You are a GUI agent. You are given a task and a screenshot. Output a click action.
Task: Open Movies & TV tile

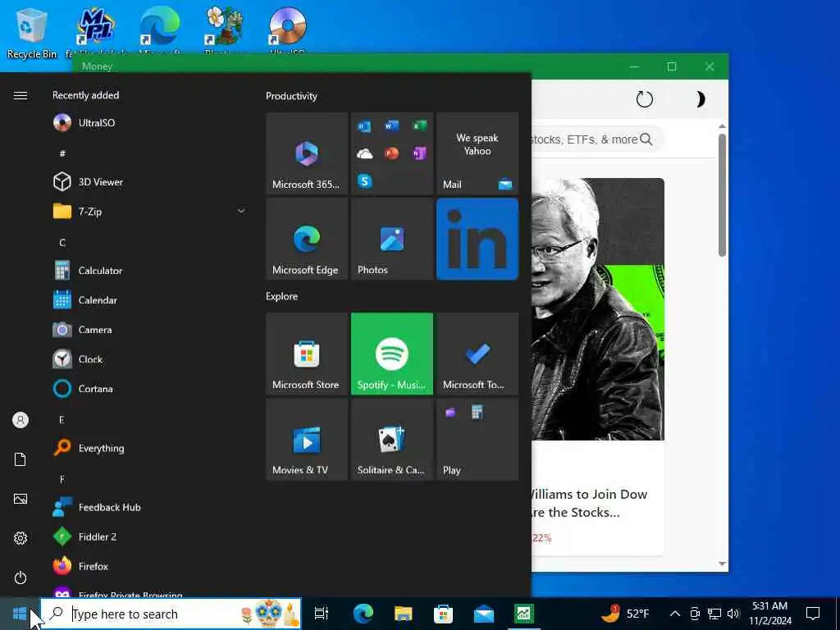coord(307,440)
